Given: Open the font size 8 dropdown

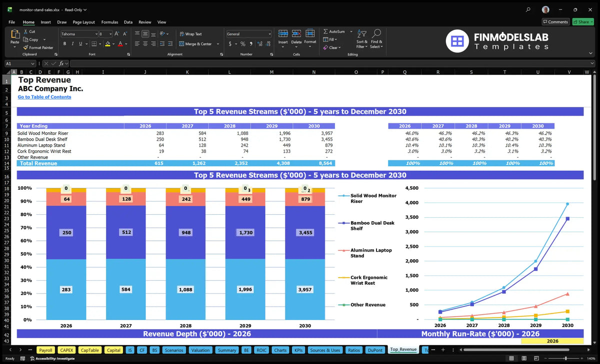Looking at the screenshot, I should click(110, 34).
